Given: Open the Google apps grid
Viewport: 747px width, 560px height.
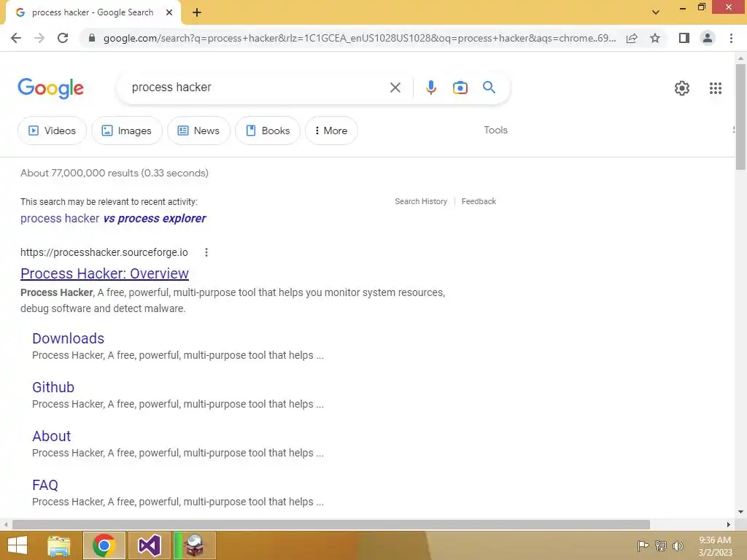Looking at the screenshot, I should pyautogui.click(x=715, y=88).
